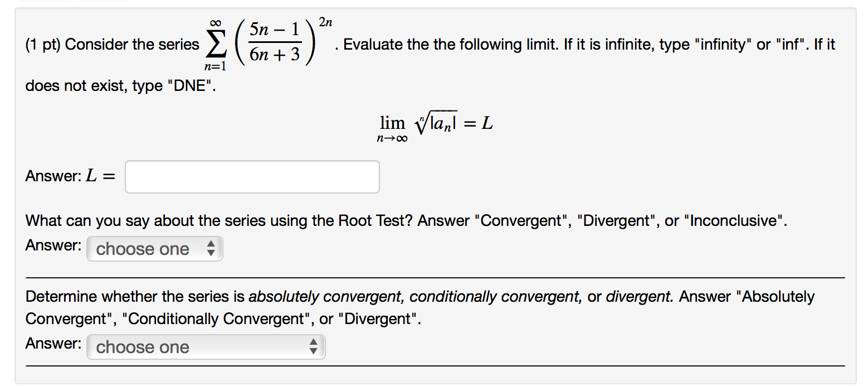Image resolution: width=868 pixels, height=386 pixels.
Task: Click the text 'does not exist, type "DNE"'
Action: (x=120, y=88)
